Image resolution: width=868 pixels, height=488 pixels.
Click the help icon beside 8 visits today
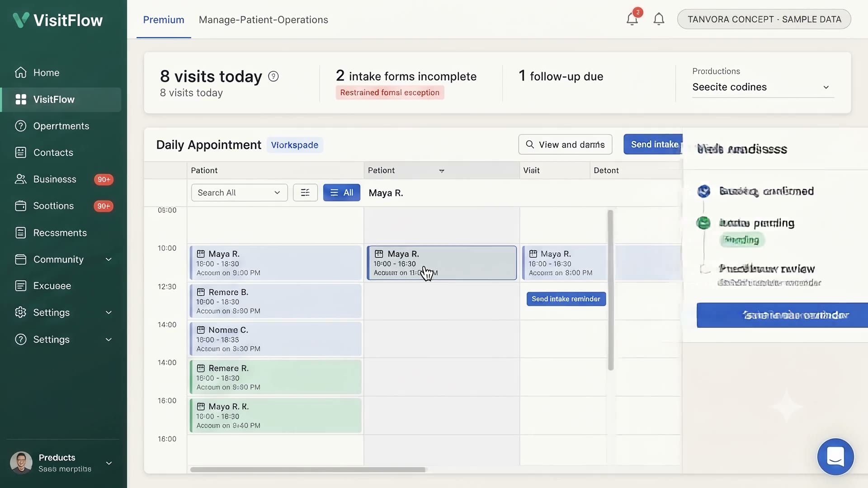(274, 76)
